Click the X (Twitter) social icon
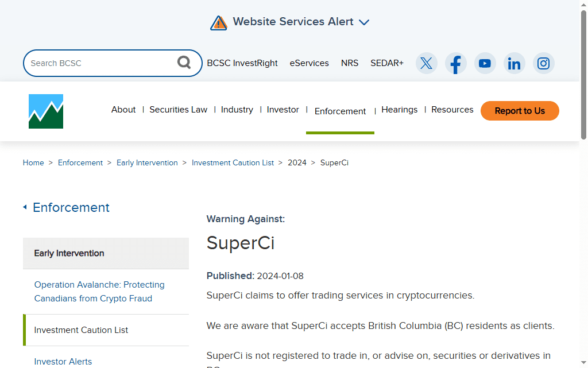The width and height of the screenshot is (588, 368). click(427, 63)
